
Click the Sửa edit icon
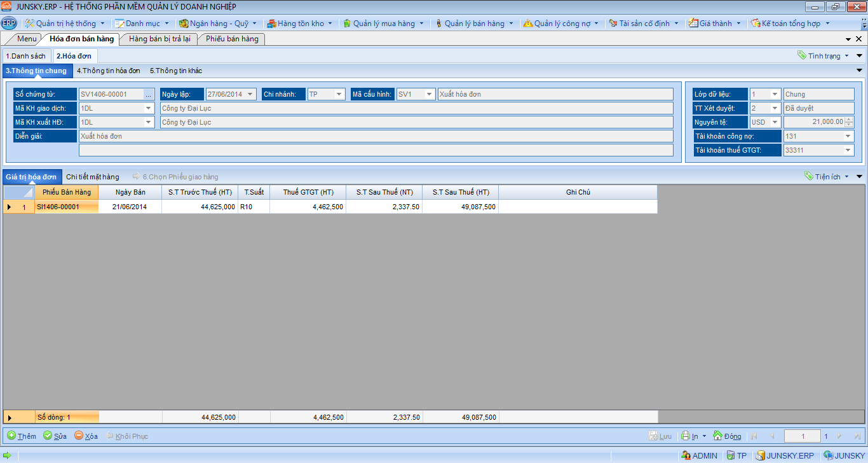[48, 436]
